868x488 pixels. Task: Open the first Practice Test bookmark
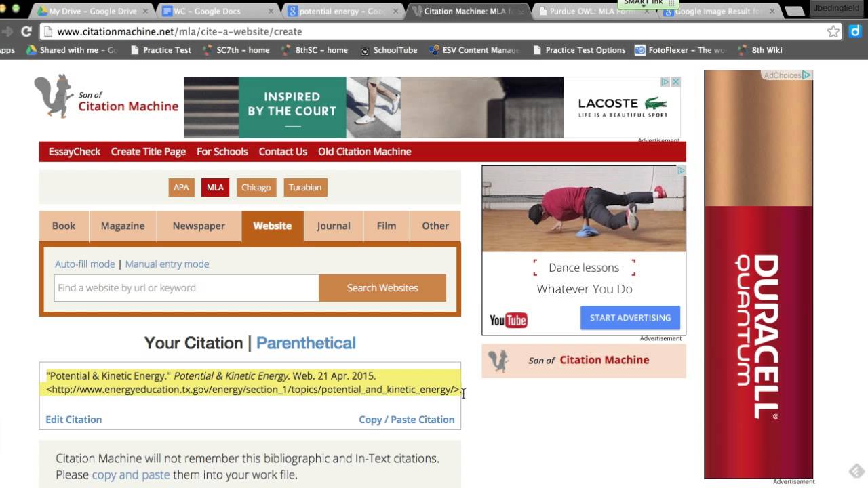[160, 50]
